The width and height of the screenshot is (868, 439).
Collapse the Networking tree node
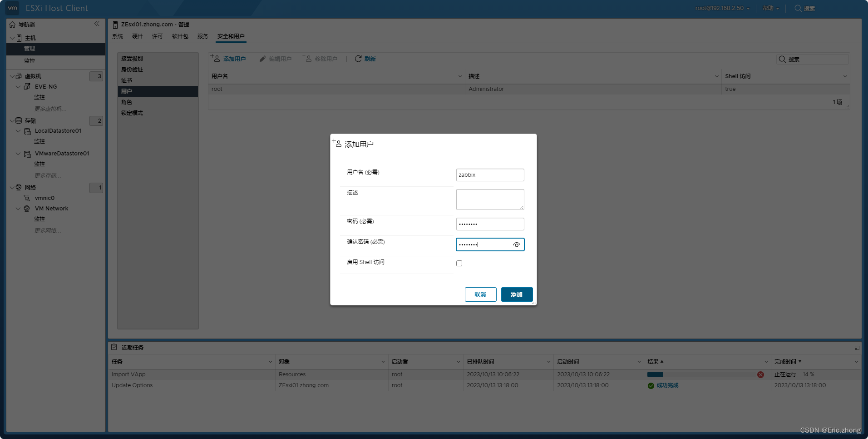coord(12,187)
